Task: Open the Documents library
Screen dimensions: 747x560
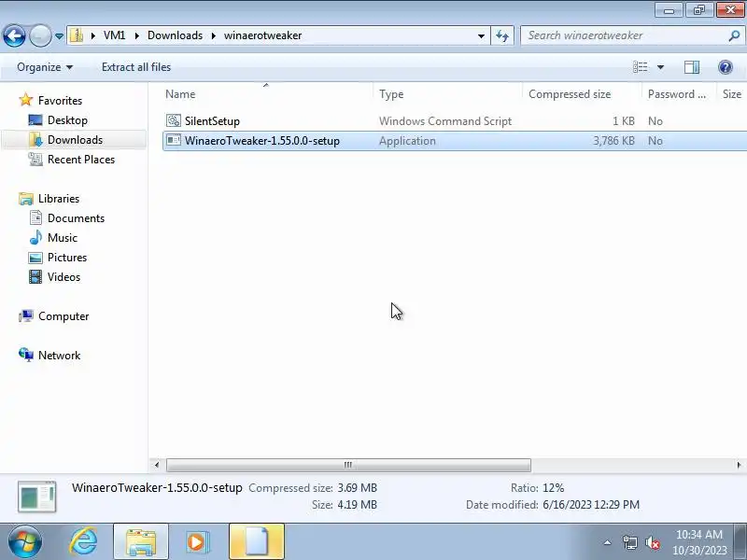Action: point(76,218)
